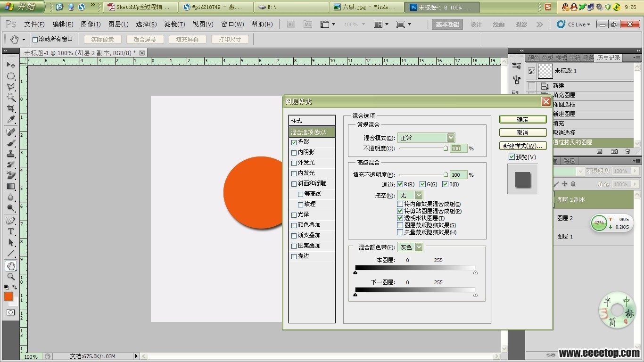Select the Pen tool

click(10, 221)
